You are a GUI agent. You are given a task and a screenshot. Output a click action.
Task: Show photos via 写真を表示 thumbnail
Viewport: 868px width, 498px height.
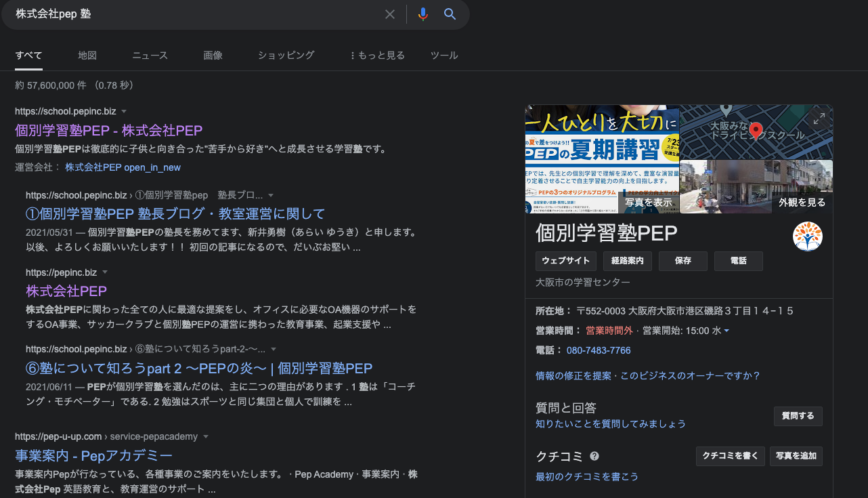point(649,202)
